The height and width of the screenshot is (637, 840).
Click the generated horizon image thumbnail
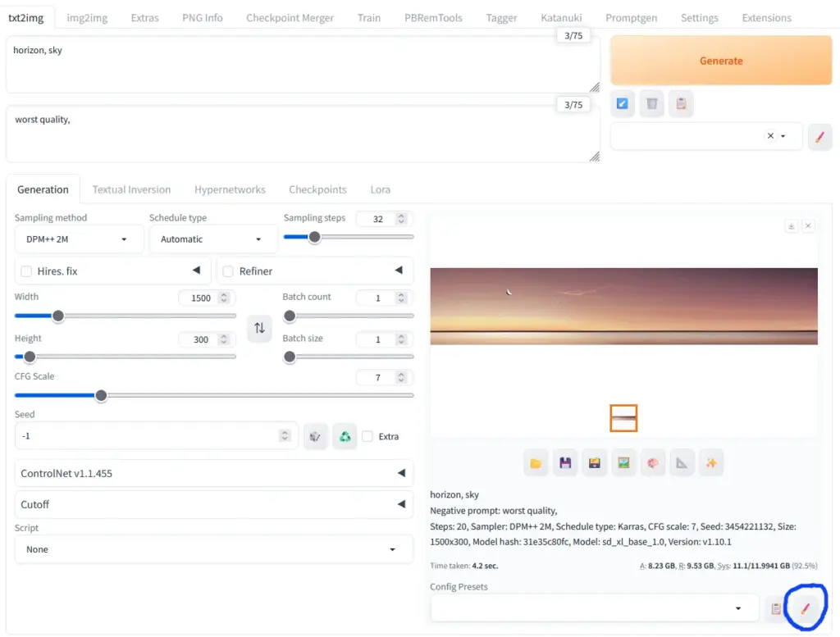pos(623,418)
